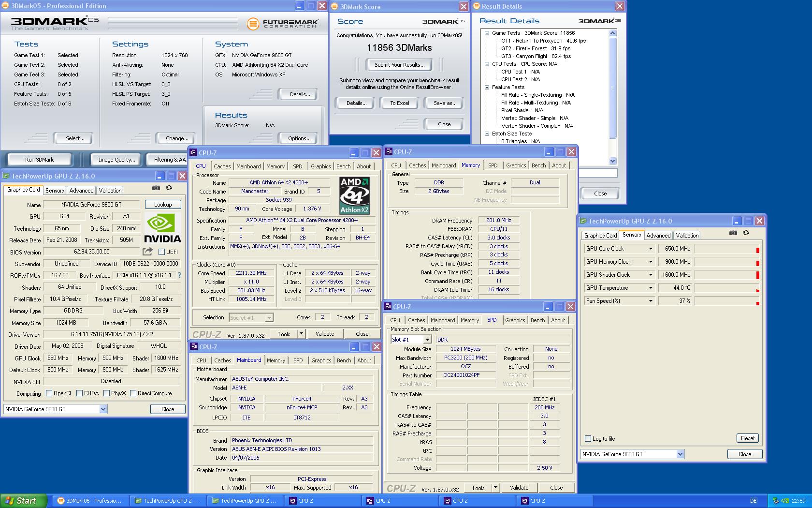The width and height of the screenshot is (812, 508).
Task: Toggle the DirectCompute checkbox
Action: point(133,393)
